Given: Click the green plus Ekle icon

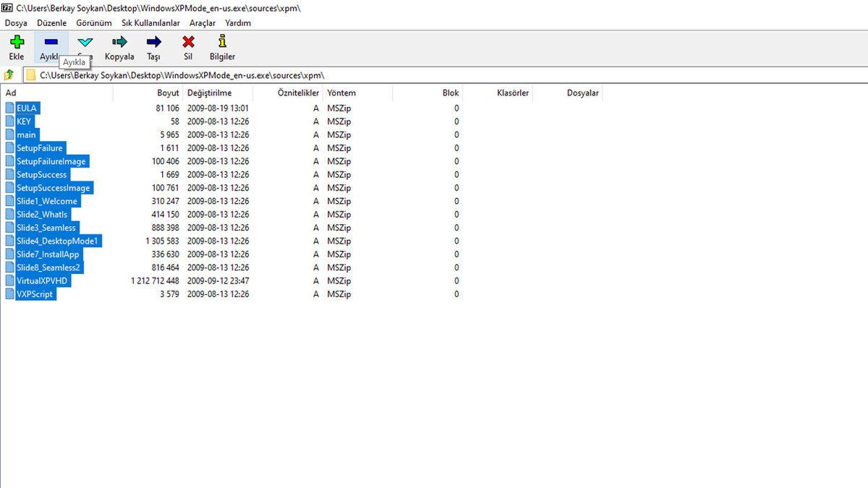Looking at the screenshot, I should tap(16, 43).
